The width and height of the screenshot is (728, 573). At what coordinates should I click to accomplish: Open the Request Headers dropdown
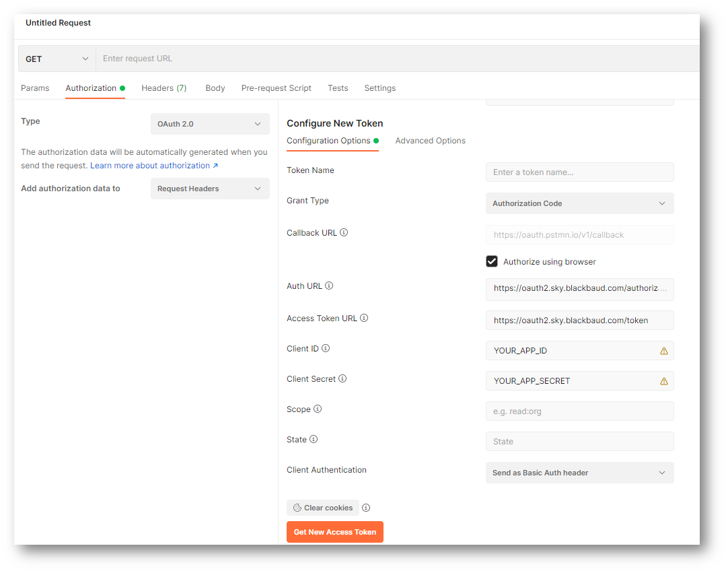[x=210, y=189]
